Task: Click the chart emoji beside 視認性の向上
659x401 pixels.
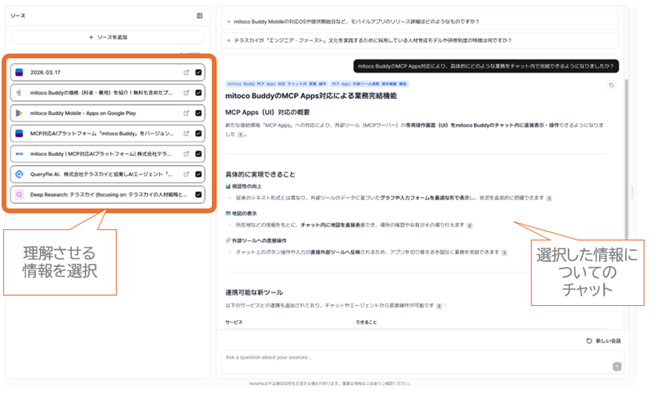Action: pos(228,186)
